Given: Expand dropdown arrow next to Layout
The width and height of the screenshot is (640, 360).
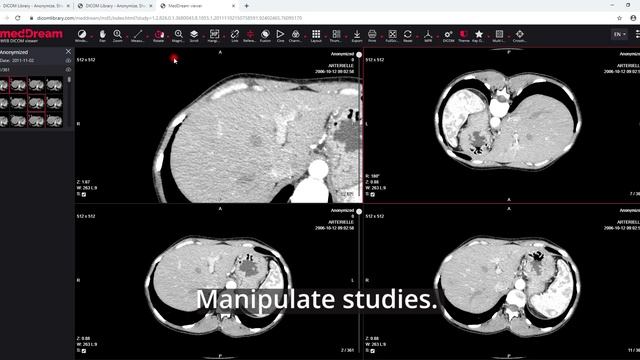Looking at the screenshot, I should tap(326, 36).
